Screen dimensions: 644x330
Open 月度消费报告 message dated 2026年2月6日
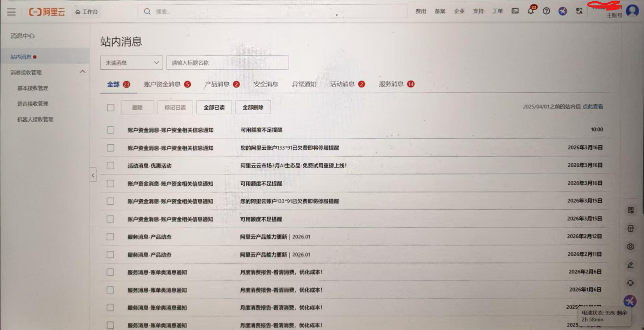coord(281,272)
